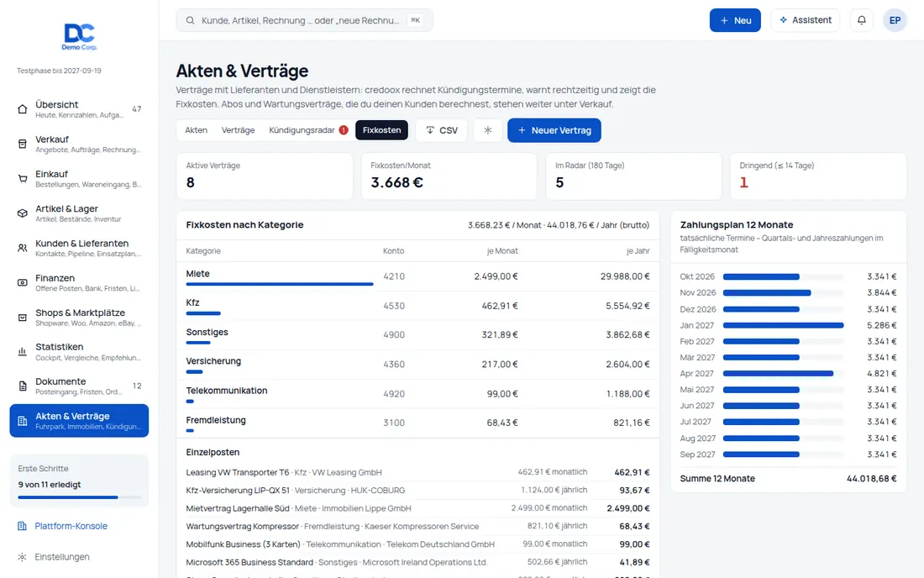
Task: Create a Neuer Vertrag
Action: pyautogui.click(x=554, y=130)
